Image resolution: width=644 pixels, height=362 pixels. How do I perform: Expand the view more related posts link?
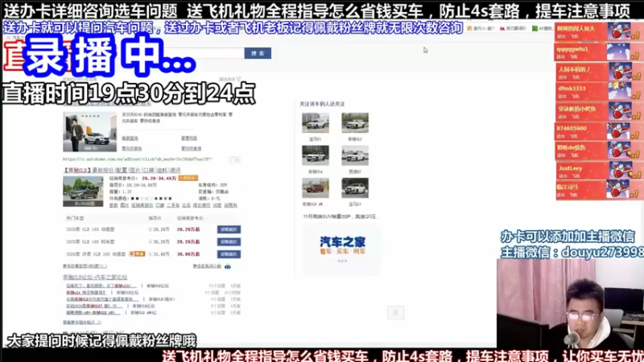(82, 323)
